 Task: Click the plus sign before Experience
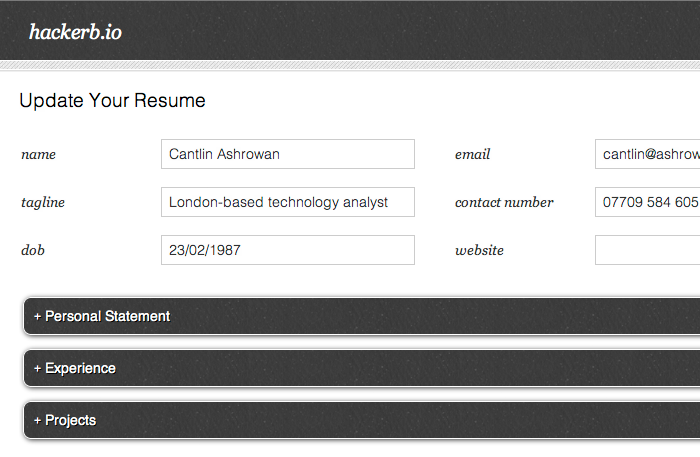(x=38, y=369)
